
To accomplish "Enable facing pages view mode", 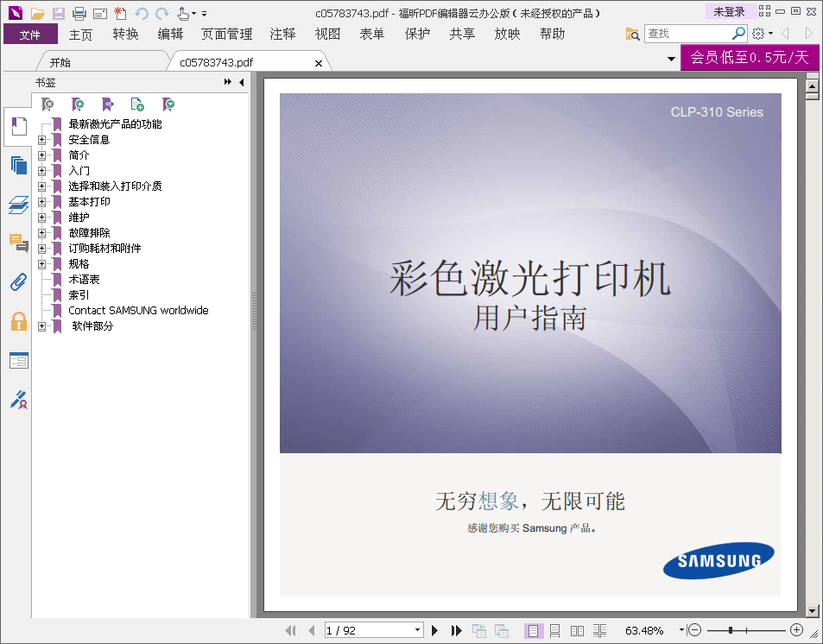I will click(x=577, y=630).
